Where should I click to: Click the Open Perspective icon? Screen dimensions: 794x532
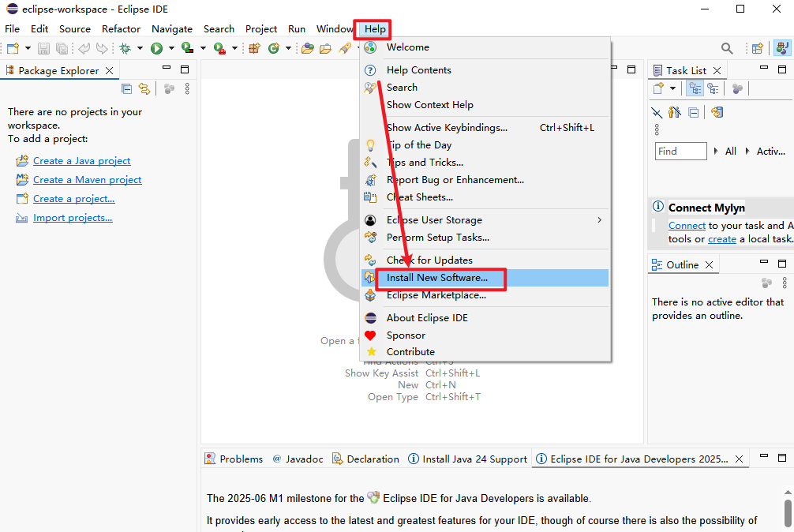click(x=757, y=48)
